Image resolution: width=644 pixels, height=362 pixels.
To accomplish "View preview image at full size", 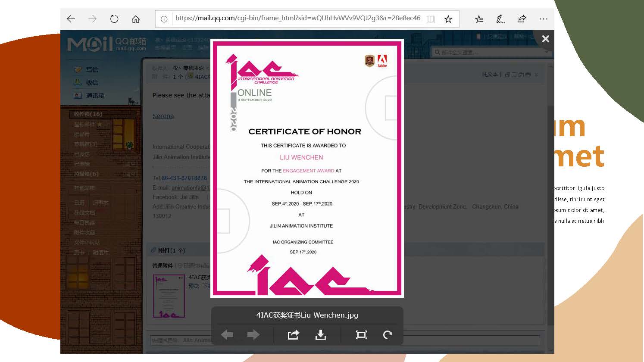I will tap(361, 335).
